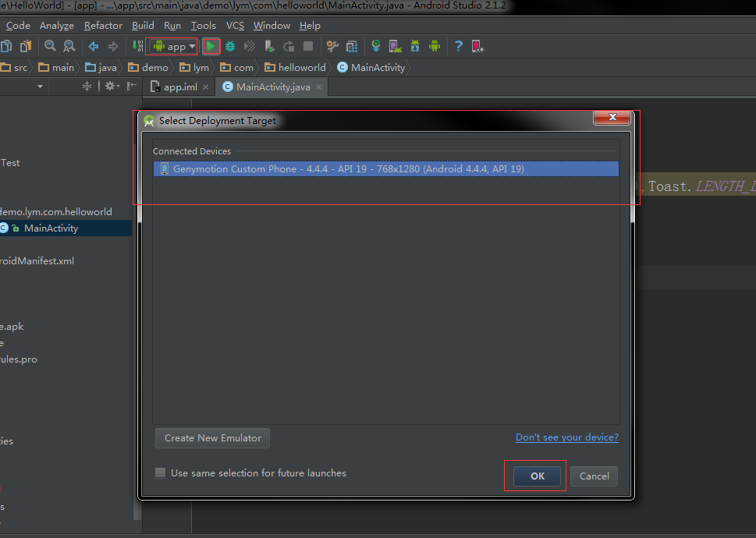The width and height of the screenshot is (756, 538).
Task: Open the AVD Manager icon
Action: click(x=396, y=46)
